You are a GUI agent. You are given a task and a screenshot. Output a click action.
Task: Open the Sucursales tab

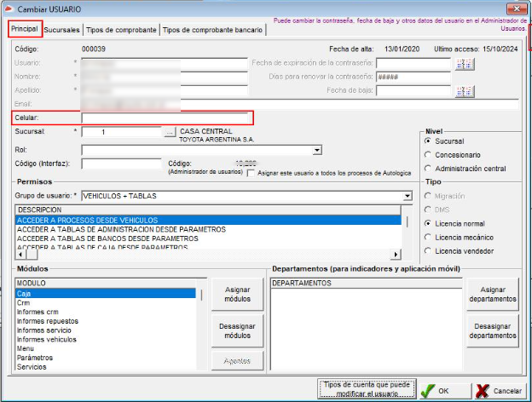click(61, 30)
